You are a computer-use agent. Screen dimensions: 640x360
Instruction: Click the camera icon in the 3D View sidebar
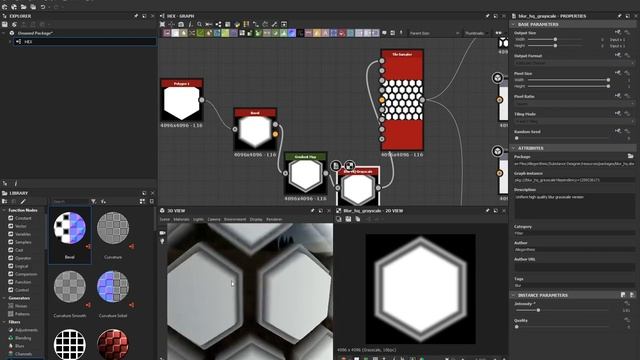[162, 233]
